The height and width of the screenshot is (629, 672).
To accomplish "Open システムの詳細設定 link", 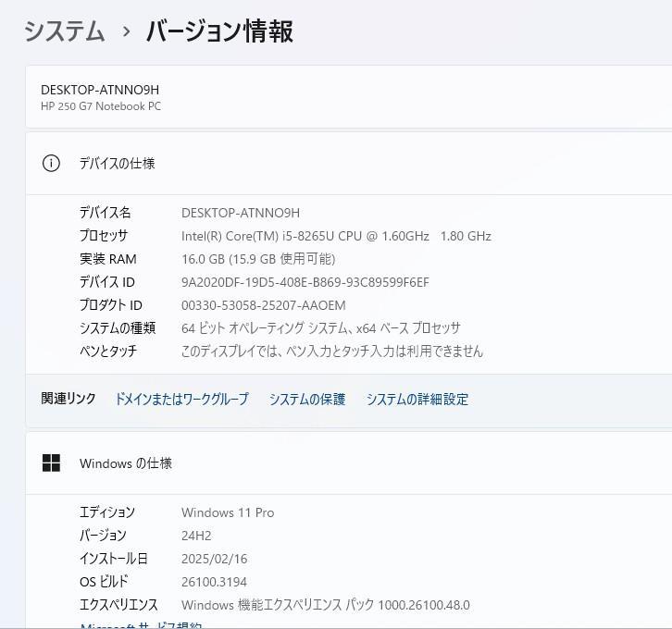I will point(417,399).
